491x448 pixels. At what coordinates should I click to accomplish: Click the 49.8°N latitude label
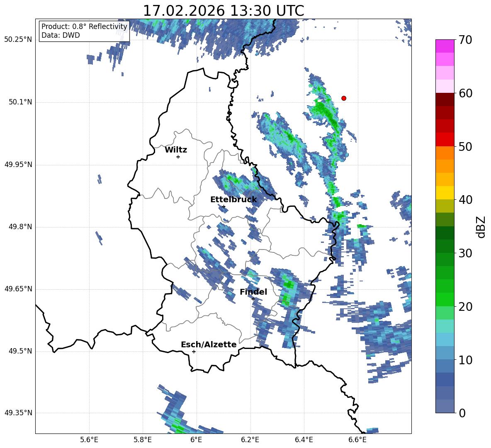click(x=20, y=227)
